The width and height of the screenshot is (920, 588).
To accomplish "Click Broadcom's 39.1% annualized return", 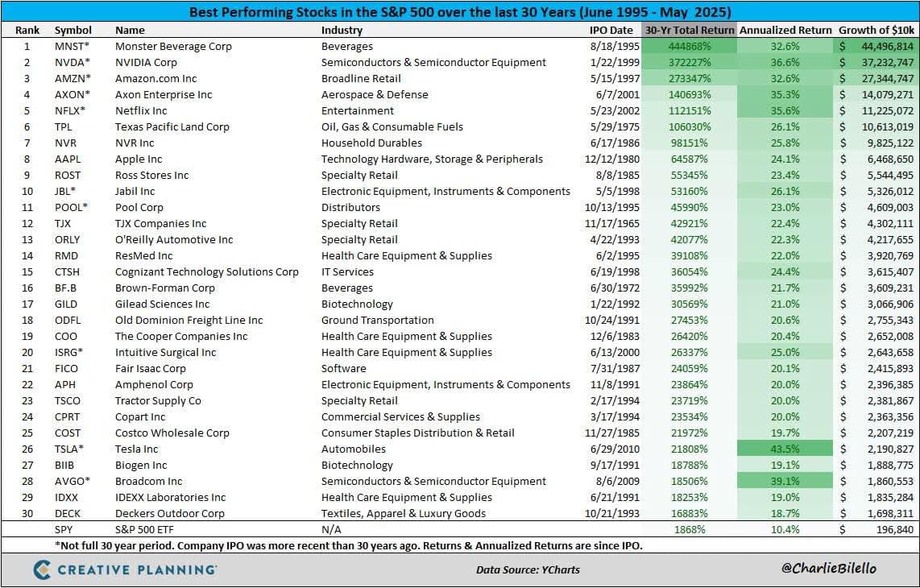I will (785, 482).
